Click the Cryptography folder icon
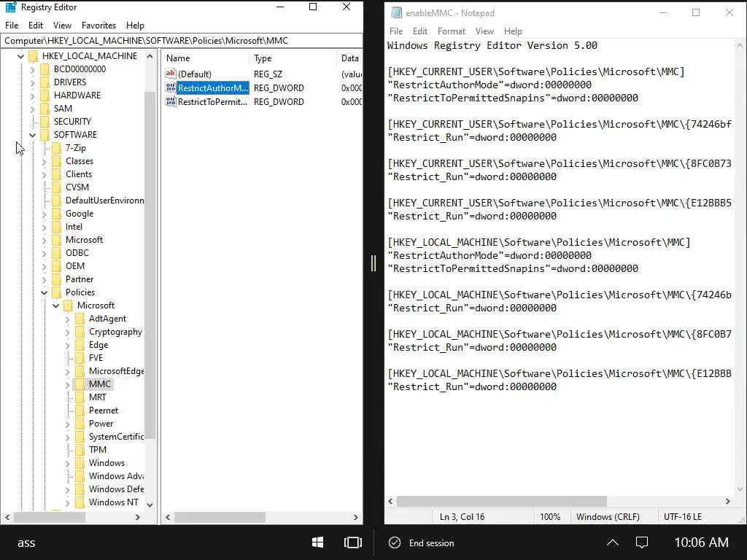Viewport: 747px width, 560px height. 80,332
